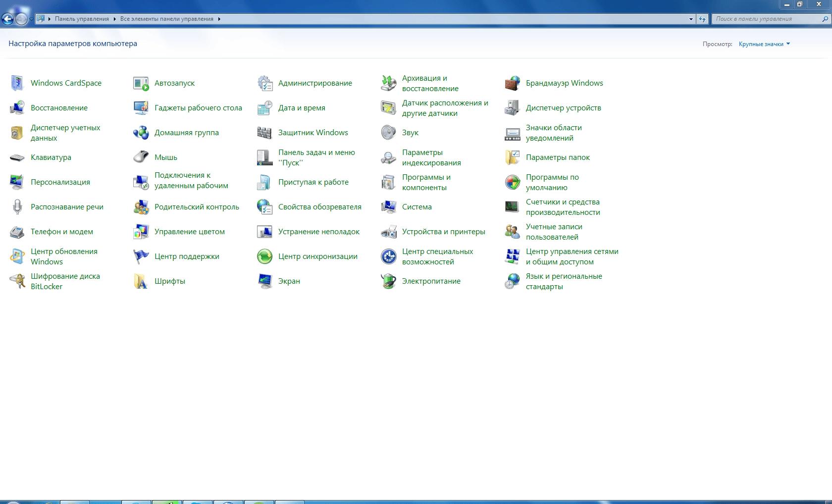The image size is (832, 504).
Task: Open the Параметры папок folder icon
Action: coord(513,157)
